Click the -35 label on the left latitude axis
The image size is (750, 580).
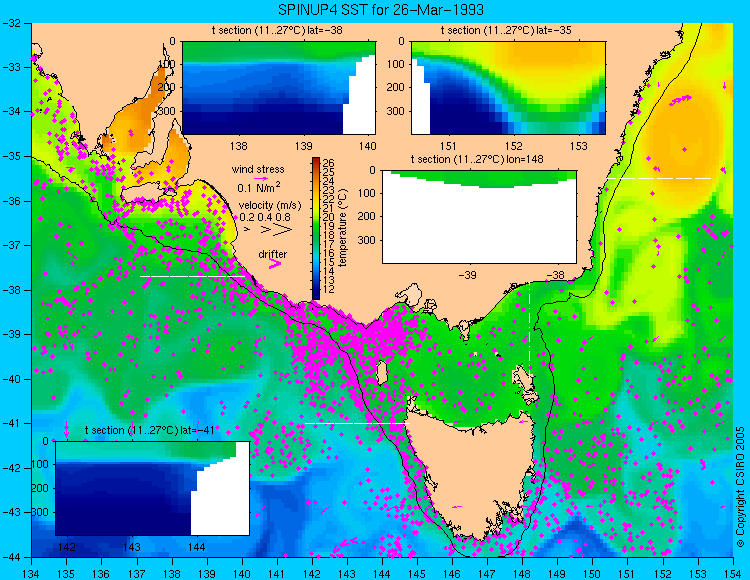point(11,156)
